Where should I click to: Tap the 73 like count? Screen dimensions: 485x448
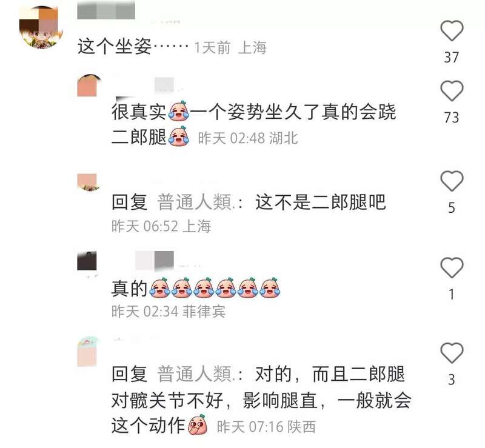(452, 118)
